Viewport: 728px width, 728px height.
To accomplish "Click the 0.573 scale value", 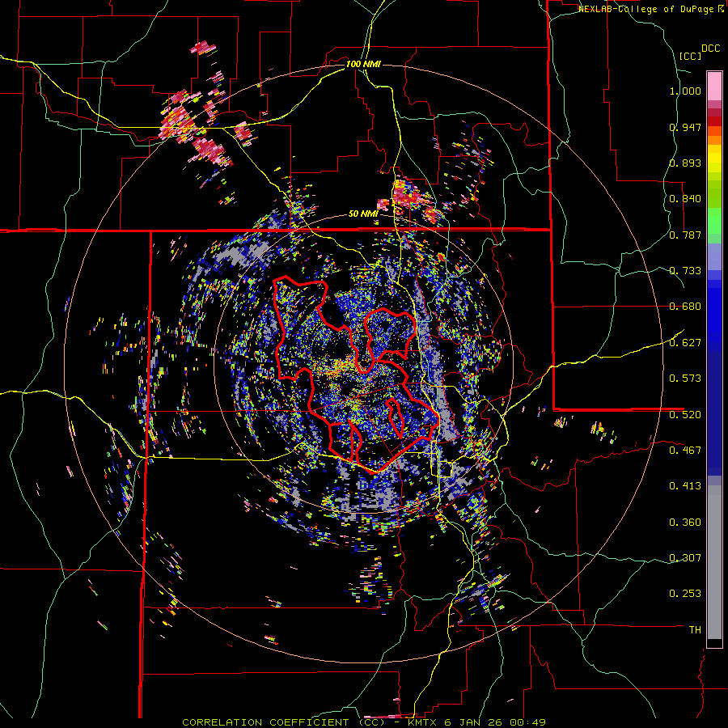I will [685, 379].
